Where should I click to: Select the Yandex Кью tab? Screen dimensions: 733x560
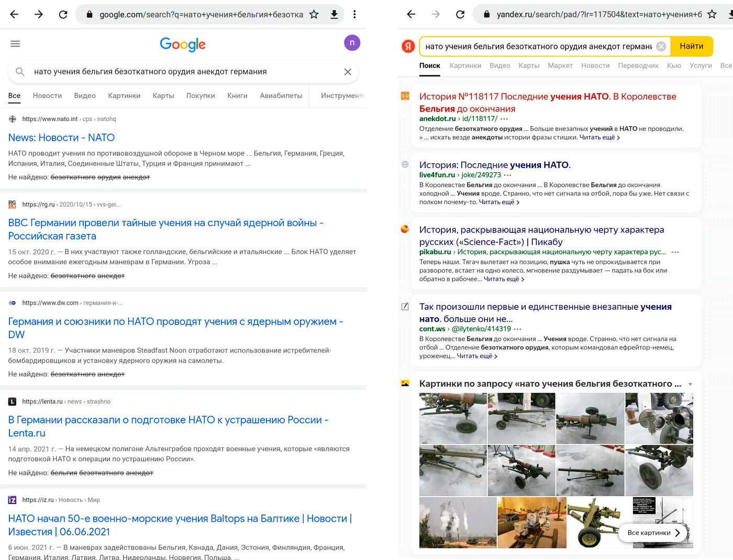[674, 66]
